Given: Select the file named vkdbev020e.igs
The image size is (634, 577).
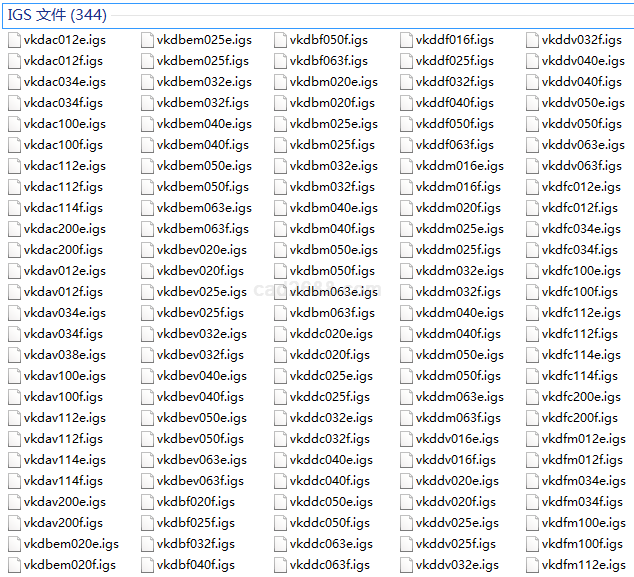Looking at the screenshot, I should [x=201, y=250].
